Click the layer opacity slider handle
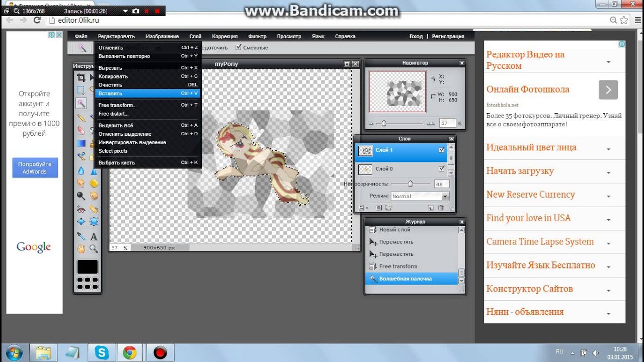Viewport: 644px width, 362px height. (410, 184)
